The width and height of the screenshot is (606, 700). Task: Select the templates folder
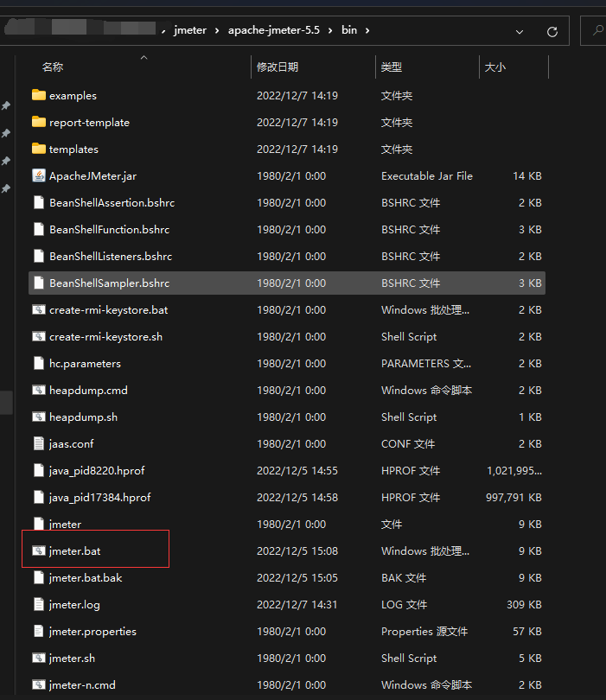pos(73,149)
